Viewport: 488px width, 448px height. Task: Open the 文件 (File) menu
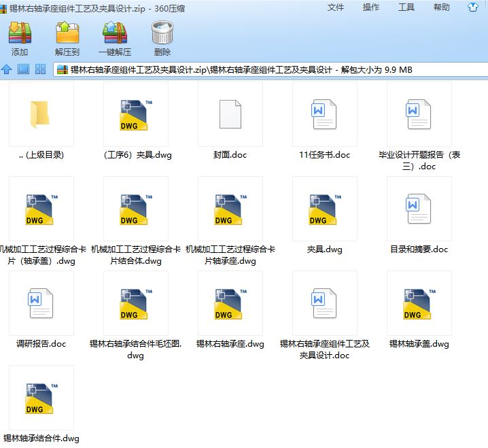click(x=336, y=7)
